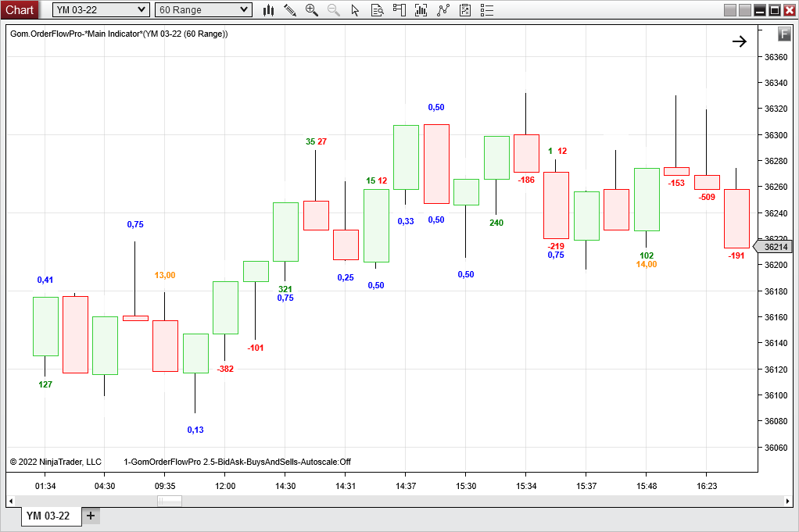
Task: Toggle the Data Box icon
Action: [x=376, y=10]
